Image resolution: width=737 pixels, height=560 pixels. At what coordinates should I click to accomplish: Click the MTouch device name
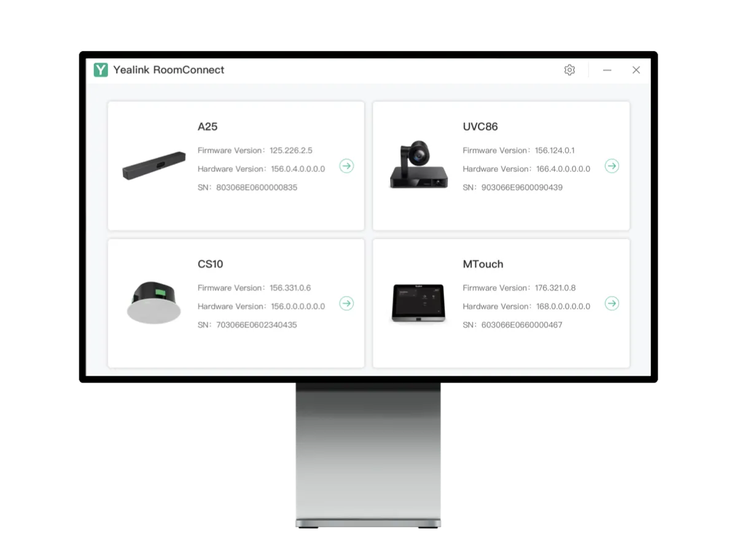[x=483, y=265]
